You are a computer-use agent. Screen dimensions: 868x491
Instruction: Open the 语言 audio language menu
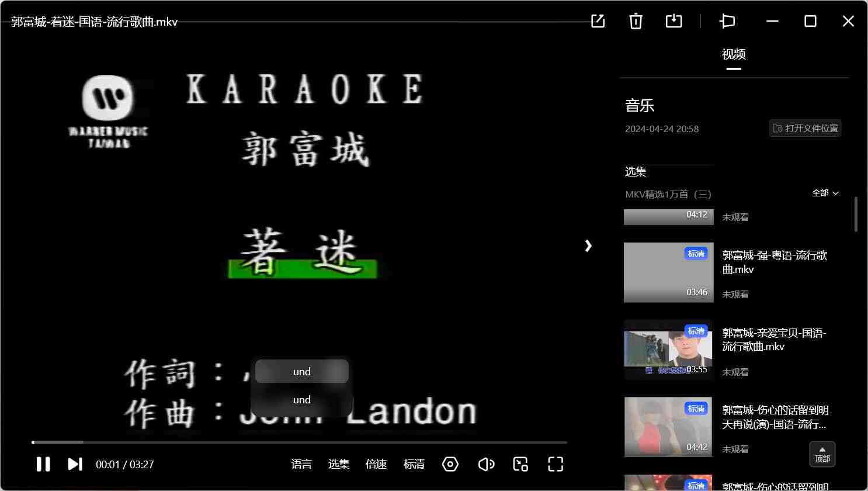[301, 464]
